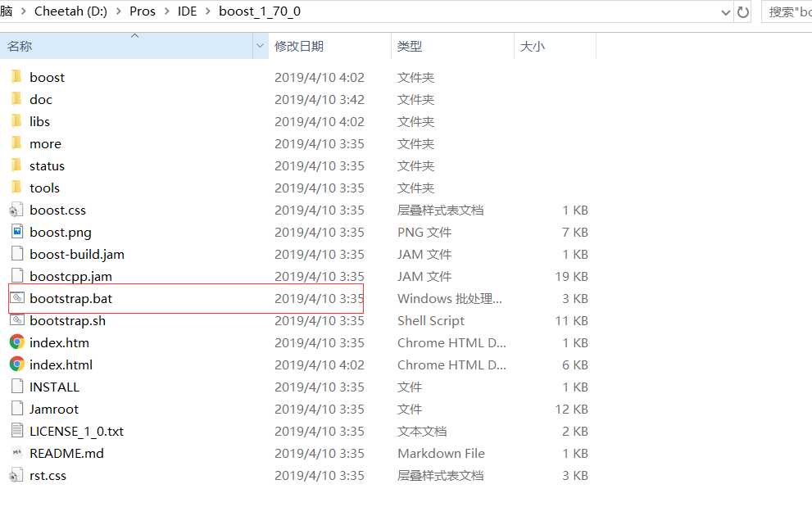The image size is (812, 507).
Task: Select the bootstrap.sh file name
Action: point(67,320)
